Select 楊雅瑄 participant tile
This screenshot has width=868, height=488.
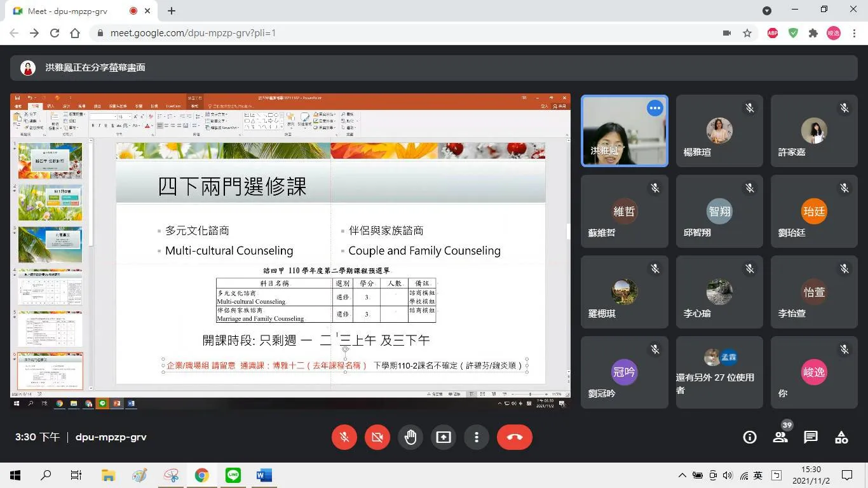pos(719,131)
